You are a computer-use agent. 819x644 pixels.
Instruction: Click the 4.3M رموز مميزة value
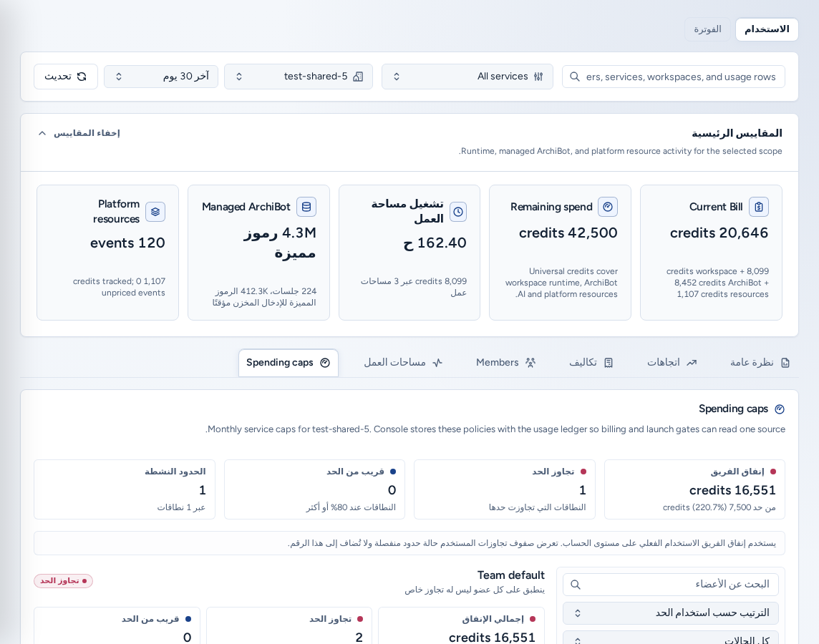coord(280,243)
